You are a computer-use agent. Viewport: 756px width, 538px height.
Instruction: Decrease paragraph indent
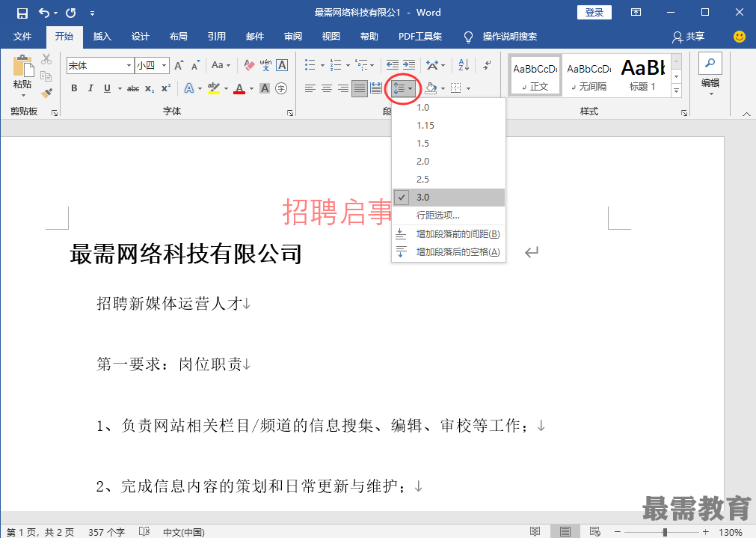(x=393, y=64)
